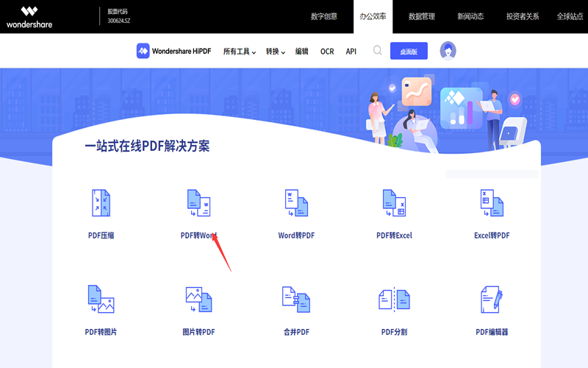Open the PDF编辑器 text link
588x368 pixels.
(492, 332)
